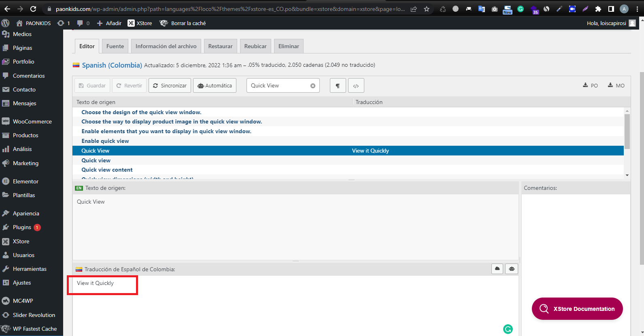Click the Guardar button
This screenshot has width=644, height=336.
[x=92, y=85]
